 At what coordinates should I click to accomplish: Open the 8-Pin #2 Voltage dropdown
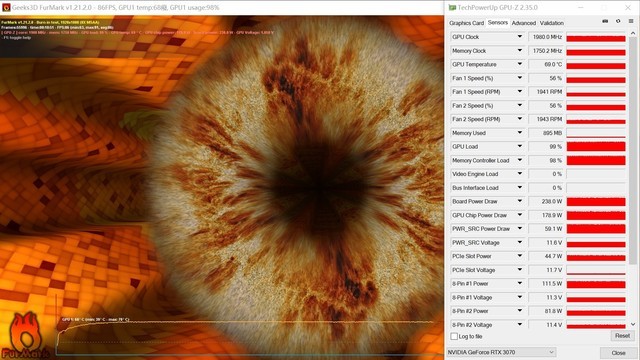pos(520,325)
